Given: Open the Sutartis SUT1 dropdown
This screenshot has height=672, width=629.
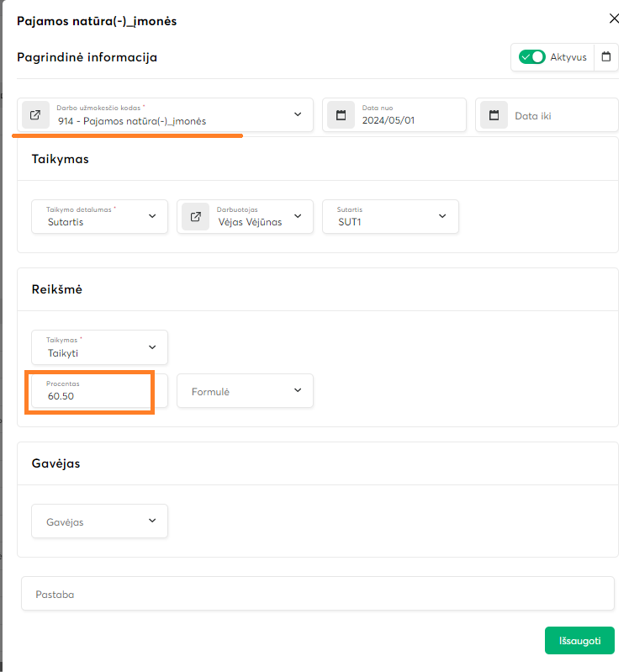Looking at the screenshot, I should (x=442, y=216).
